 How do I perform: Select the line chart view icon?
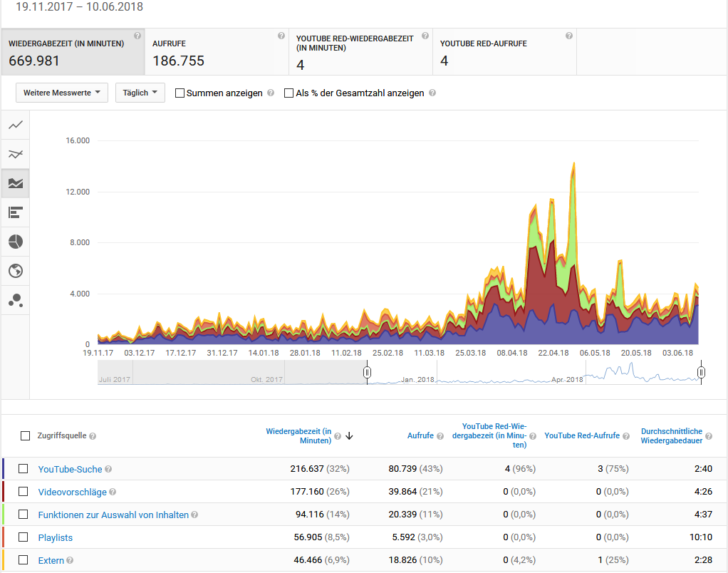click(x=16, y=125)
